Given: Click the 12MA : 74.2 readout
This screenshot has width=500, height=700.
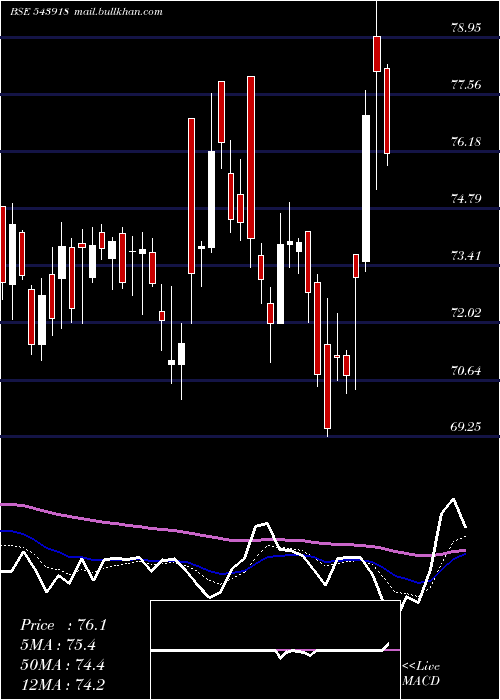Looking at the screenshot, I should click(62, 684).
